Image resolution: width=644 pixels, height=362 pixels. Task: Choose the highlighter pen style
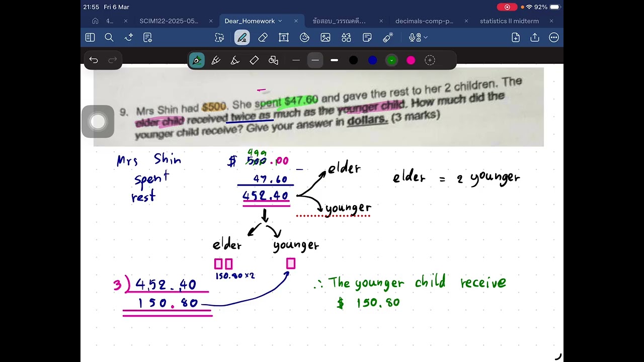pos(235,60)
